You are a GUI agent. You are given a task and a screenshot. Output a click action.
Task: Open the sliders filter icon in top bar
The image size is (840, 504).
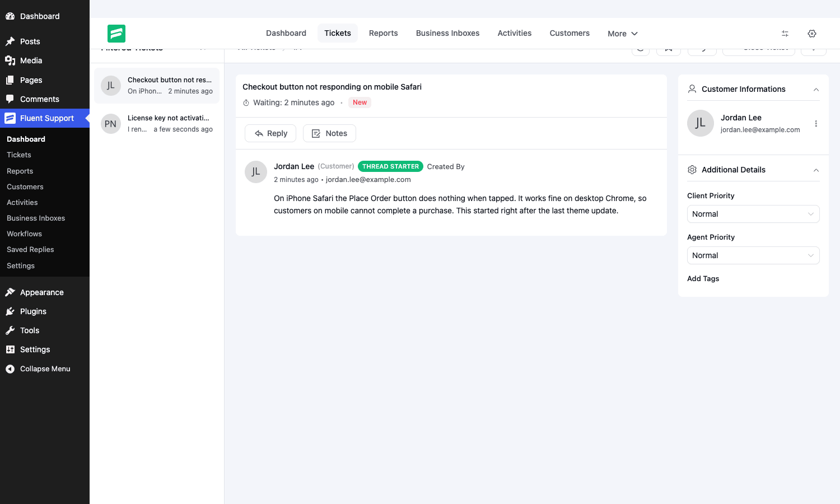pos(785,34)
